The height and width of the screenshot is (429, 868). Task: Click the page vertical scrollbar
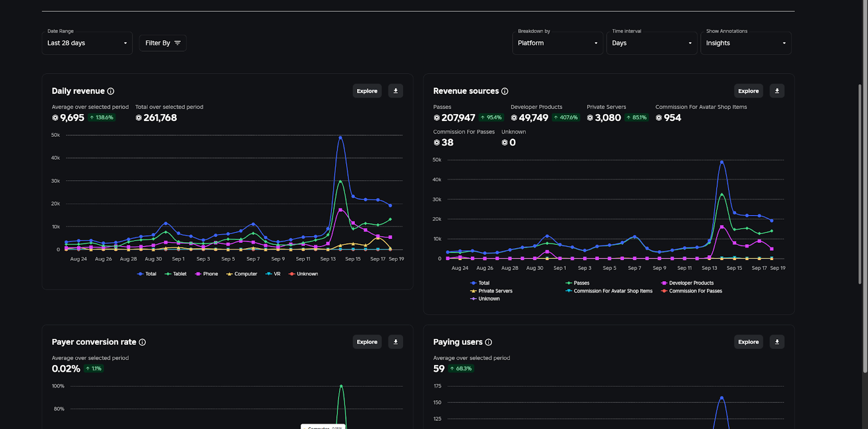pyautogui.click(x=859, y=185)
